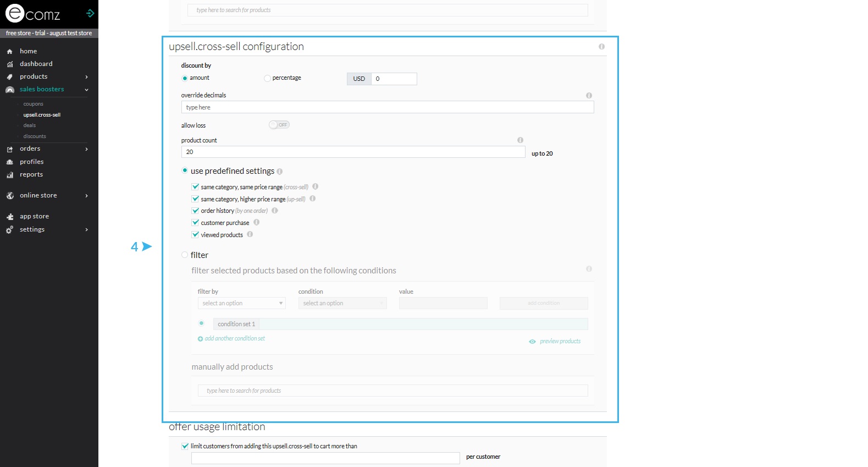Expand the products sidebar menu

point(86,77)
